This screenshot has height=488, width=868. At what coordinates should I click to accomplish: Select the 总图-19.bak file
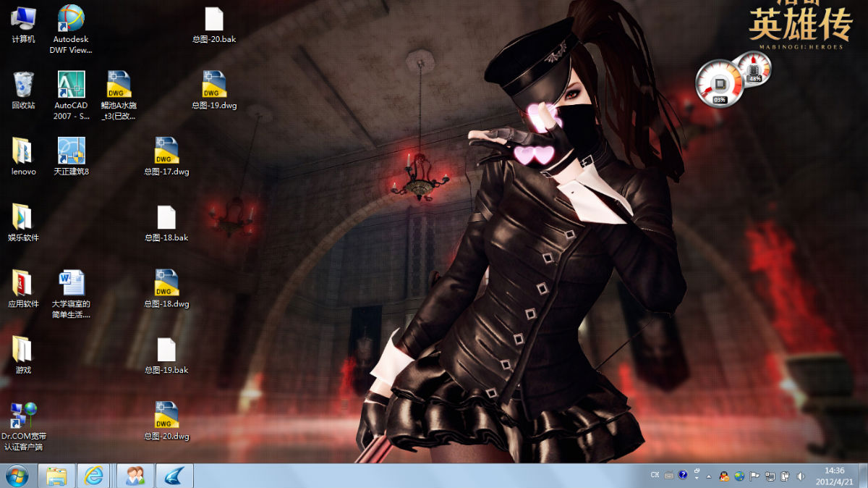click(166, 355)
